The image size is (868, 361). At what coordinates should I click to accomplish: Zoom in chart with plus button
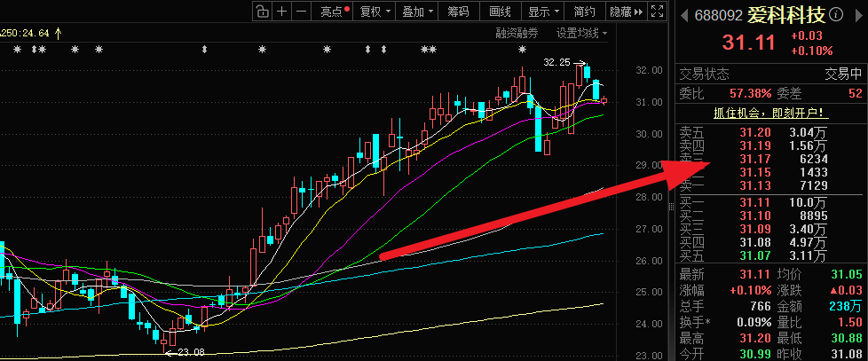click(281, 11)
